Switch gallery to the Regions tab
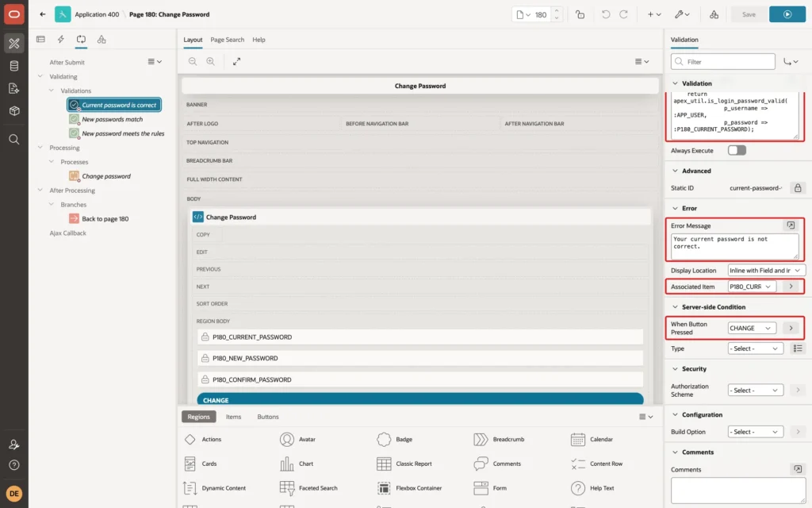Image resolution: width=812 pixels, height=508 pixels. (199, 416)
